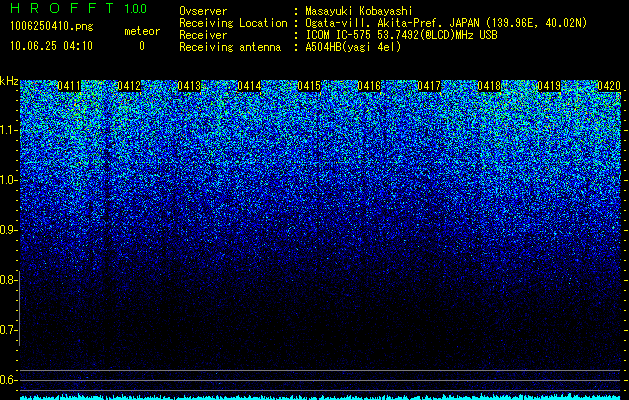Click the kHz axis unit label
The image size is (629, 400).
[9, 81]
